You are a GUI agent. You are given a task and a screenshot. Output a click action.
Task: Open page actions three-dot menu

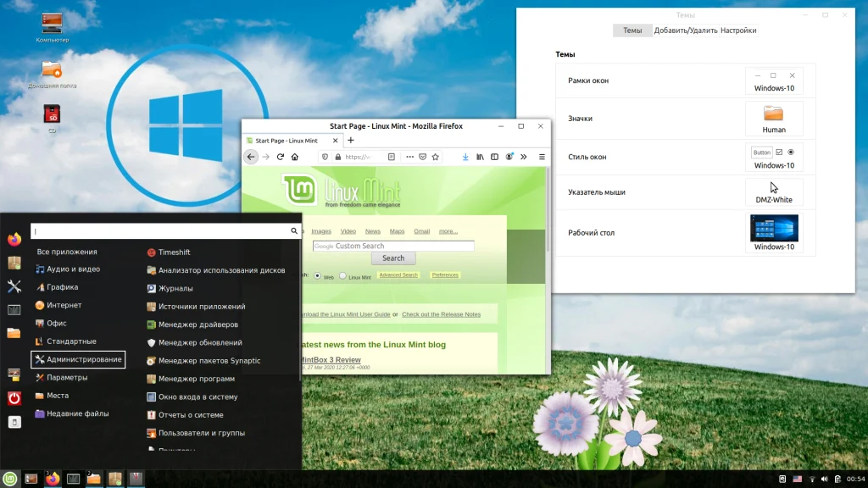point(409,157)
